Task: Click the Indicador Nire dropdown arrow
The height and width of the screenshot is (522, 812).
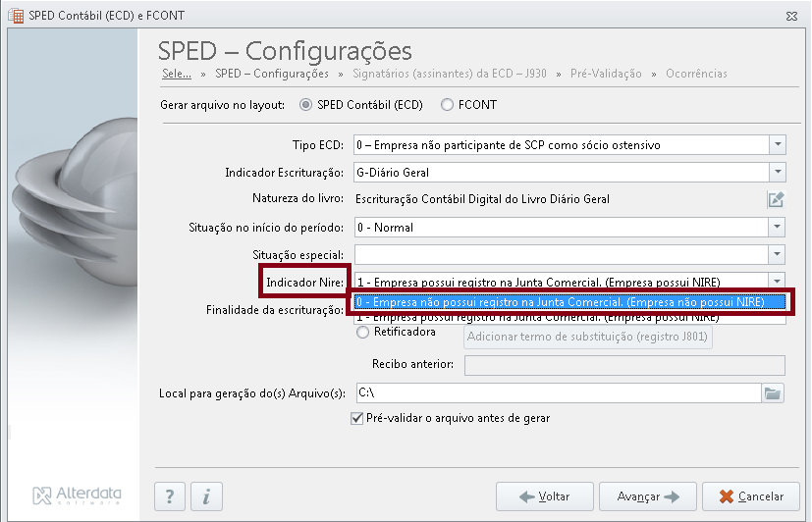Action: tap(777, 282)
